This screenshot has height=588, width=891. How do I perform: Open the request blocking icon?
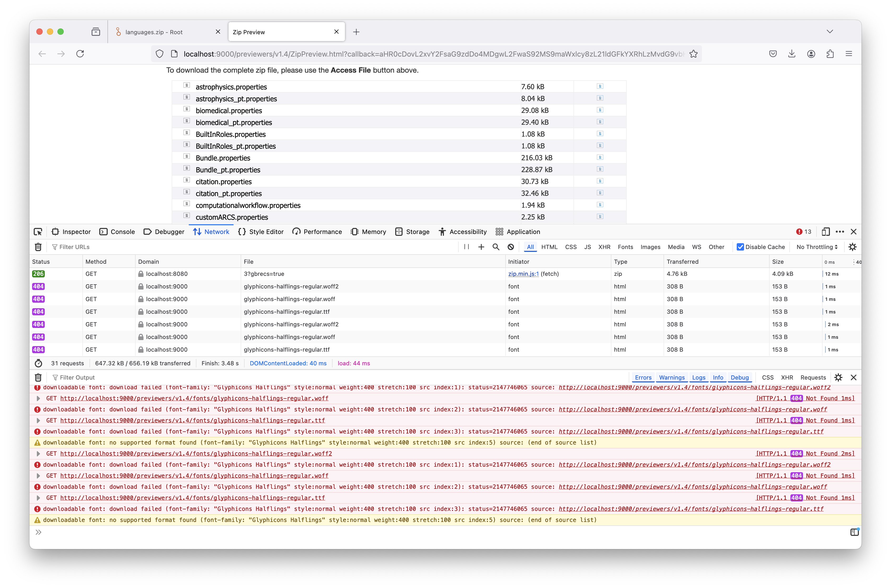[511, 247]
